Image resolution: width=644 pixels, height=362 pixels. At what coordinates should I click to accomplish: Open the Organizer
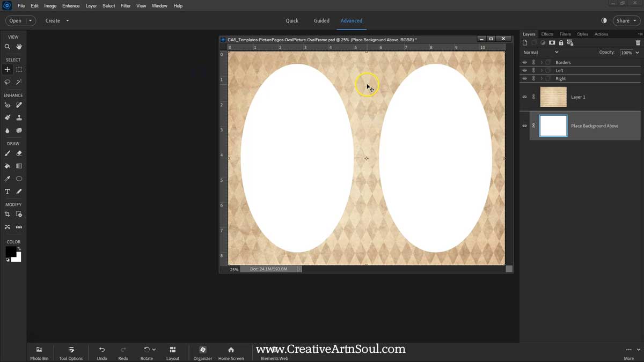(x=203, y=353)
